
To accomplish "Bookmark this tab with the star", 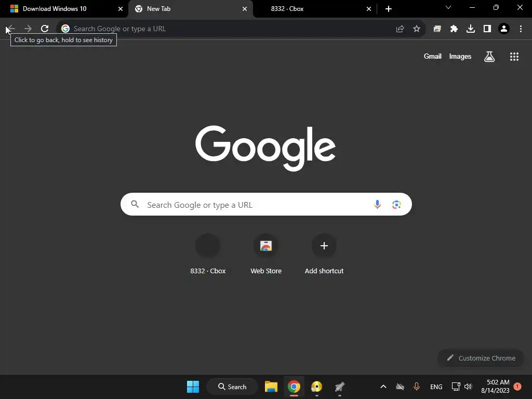I will pos(417,29).
